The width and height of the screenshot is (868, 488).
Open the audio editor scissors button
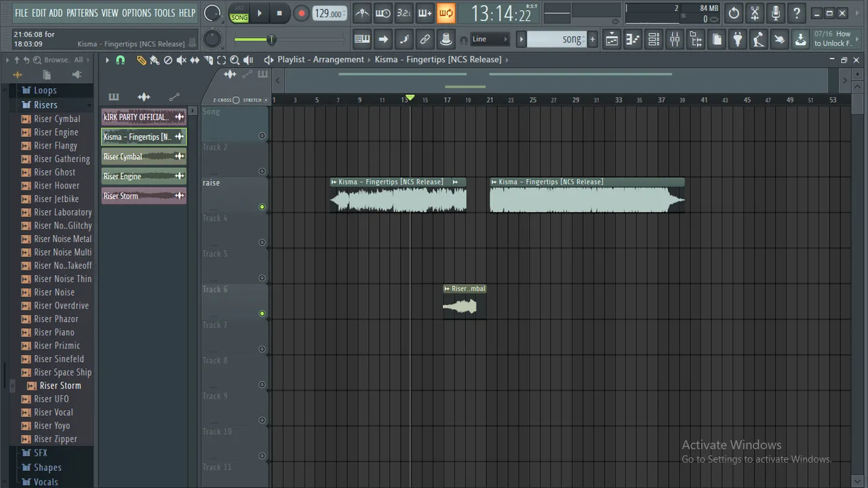[755, 13]
